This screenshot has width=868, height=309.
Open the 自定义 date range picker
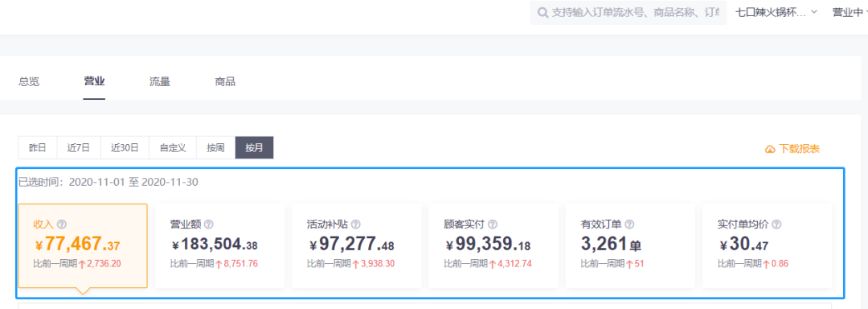(x=173, y=148)
